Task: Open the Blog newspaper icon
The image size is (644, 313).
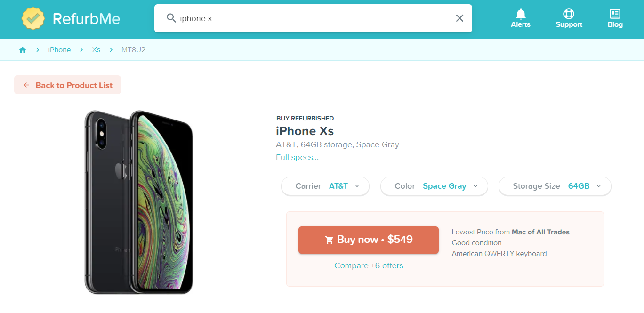Action: [615, 14]
